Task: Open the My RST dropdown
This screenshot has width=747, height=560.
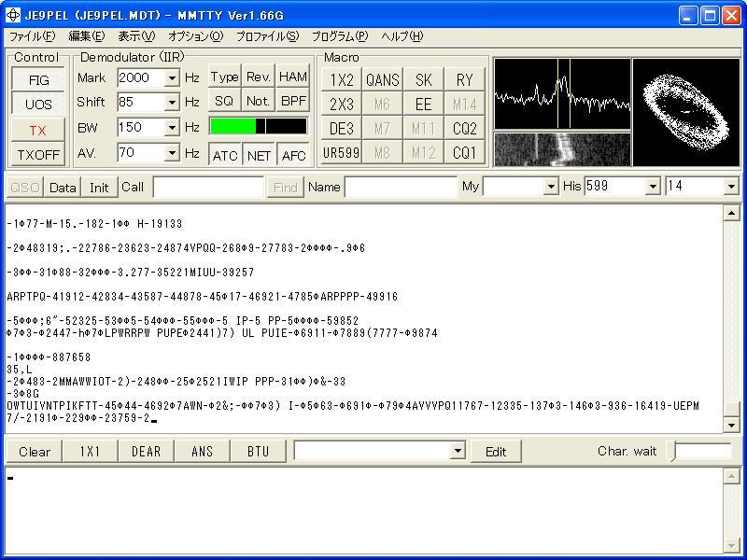Action: (x=551, y=187)
